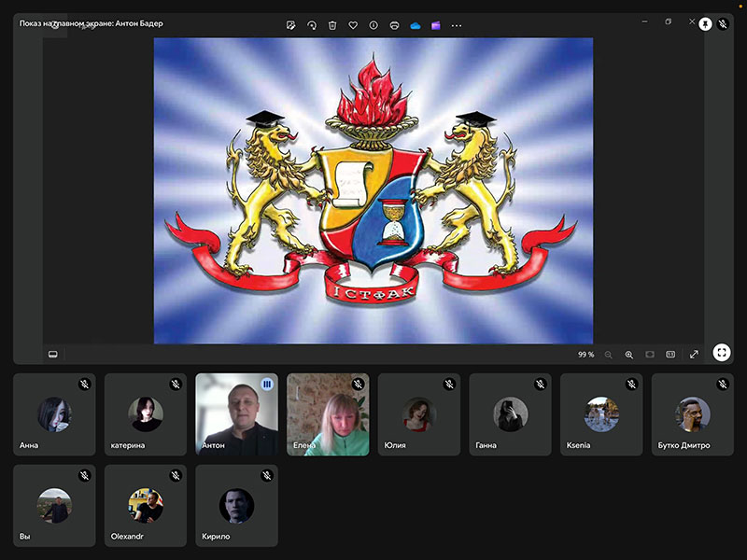Rotate the image using the rotate icon
Image resolution: width=747 pixels, height=560 pixels.
tap(312, 25)
